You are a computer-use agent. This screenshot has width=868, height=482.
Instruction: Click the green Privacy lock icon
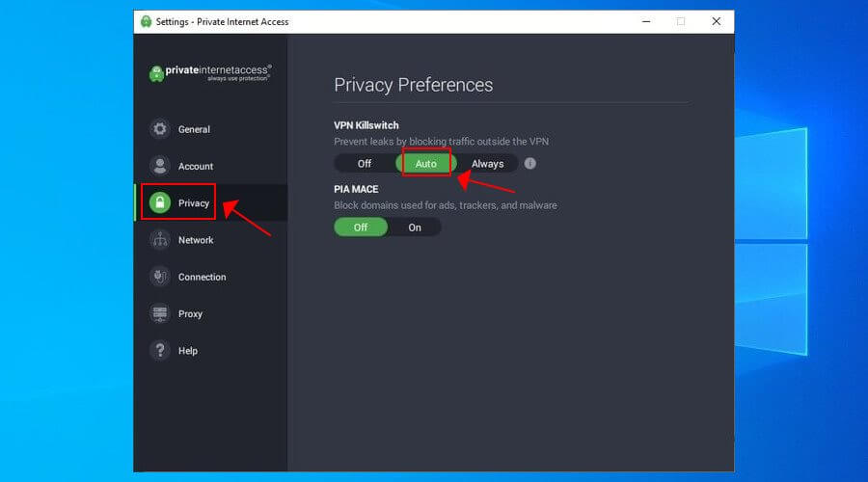(x=160, y=203)
